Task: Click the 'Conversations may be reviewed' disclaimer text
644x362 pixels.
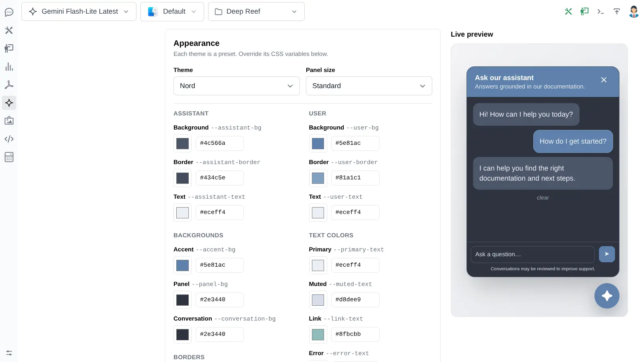Action: coord(543,269)
